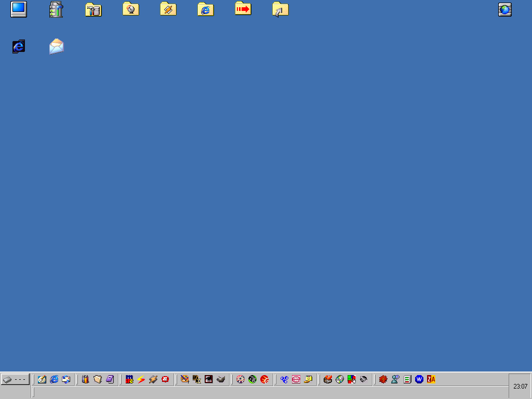532x399 pixels.
Task: Click the Start button with chip icon
Action: point(15,379)
